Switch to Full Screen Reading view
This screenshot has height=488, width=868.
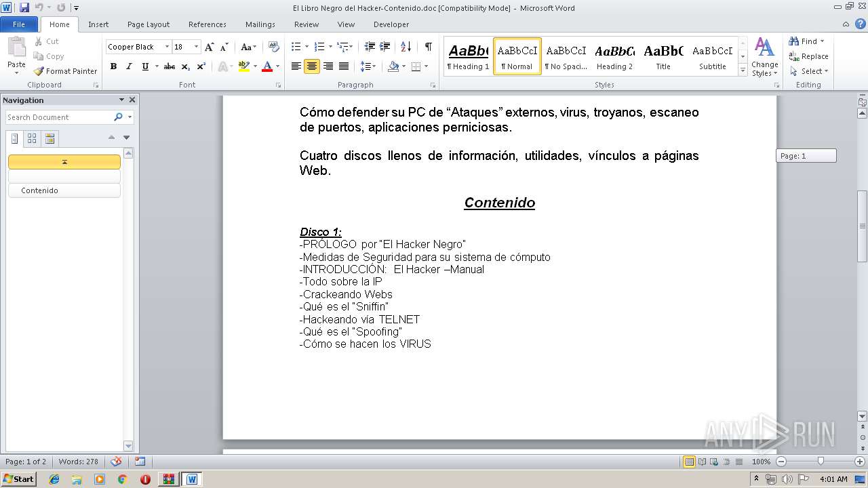pos(702,462)
